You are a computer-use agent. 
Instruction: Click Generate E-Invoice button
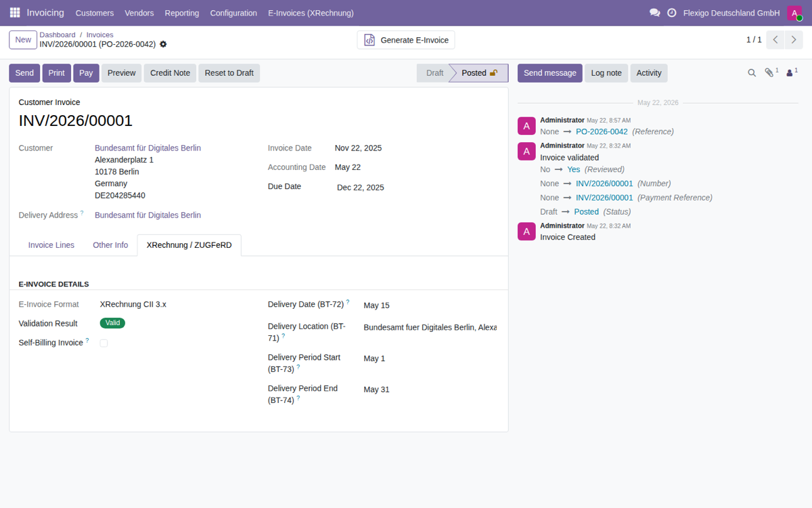coord(406,40)
